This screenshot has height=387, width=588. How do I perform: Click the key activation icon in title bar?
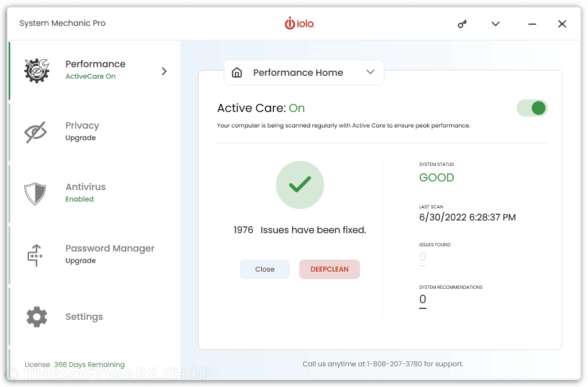point(462,24)
